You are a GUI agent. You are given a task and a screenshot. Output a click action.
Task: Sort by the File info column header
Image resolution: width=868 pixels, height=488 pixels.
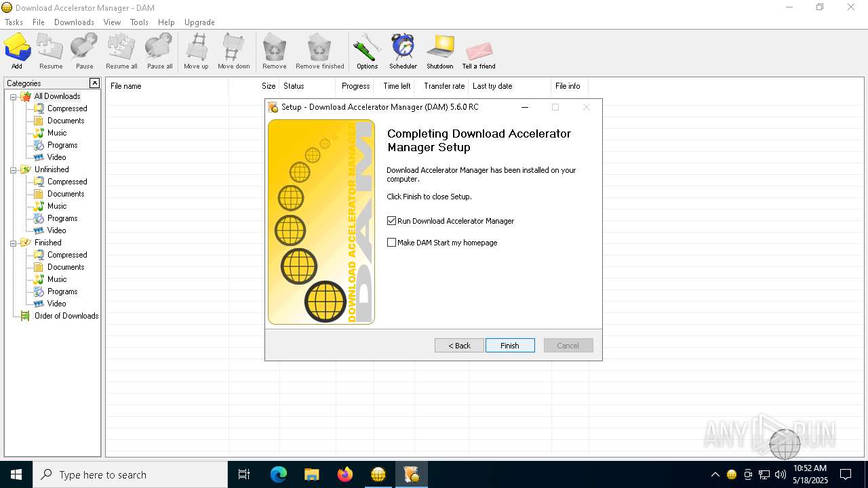coord(570,86)
